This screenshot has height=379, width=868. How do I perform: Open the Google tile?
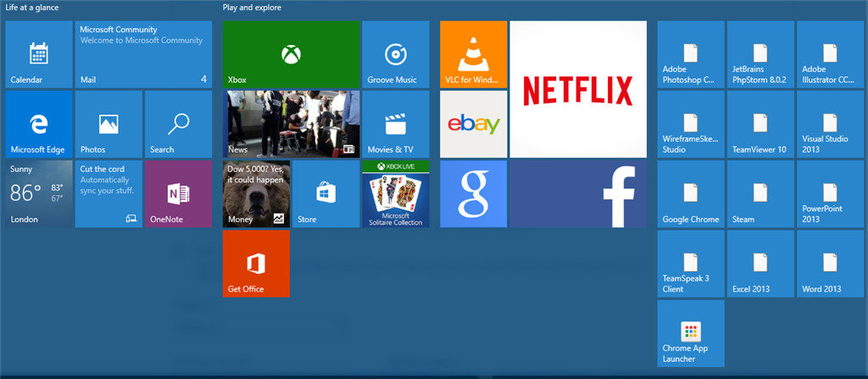(473, 194)
